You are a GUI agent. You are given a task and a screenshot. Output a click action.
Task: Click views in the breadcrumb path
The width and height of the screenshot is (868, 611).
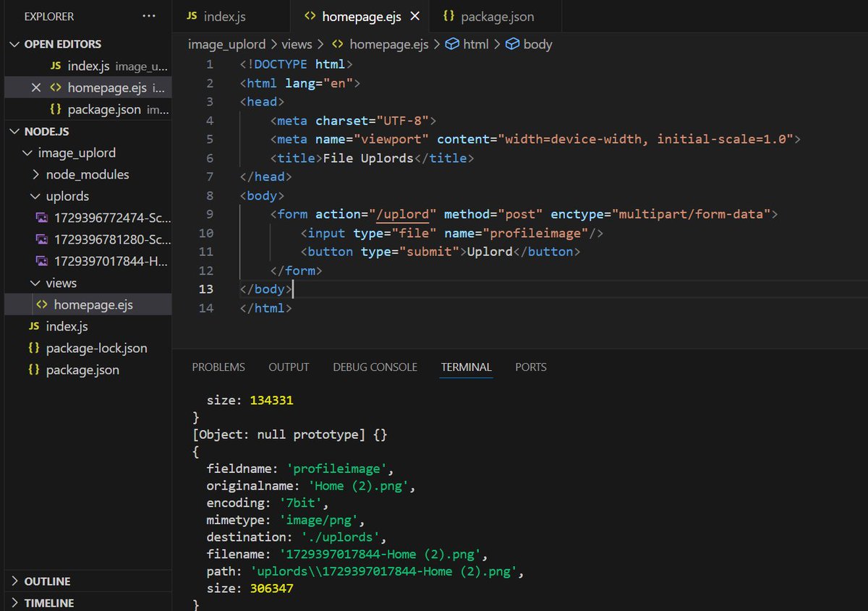point(297,44)
